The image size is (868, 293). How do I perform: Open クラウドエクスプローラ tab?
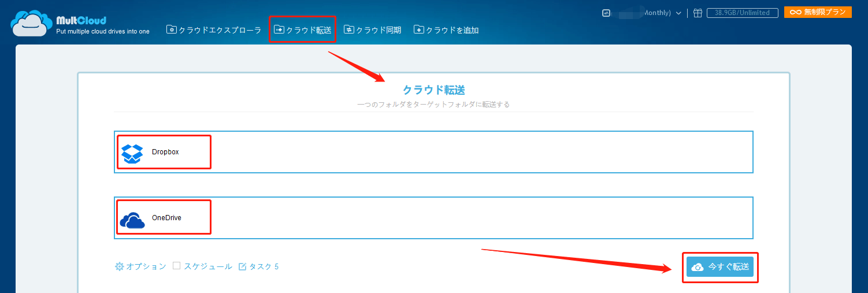click(x=214, y=29)
